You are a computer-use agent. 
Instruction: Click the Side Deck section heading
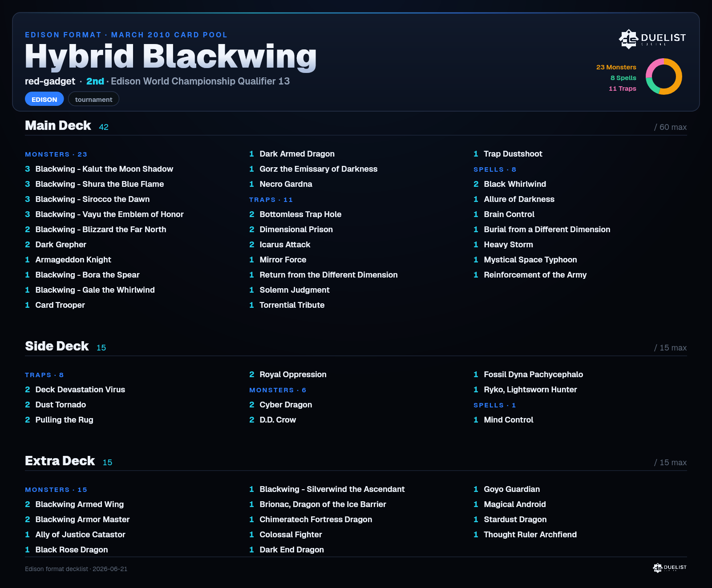[57, 346]
